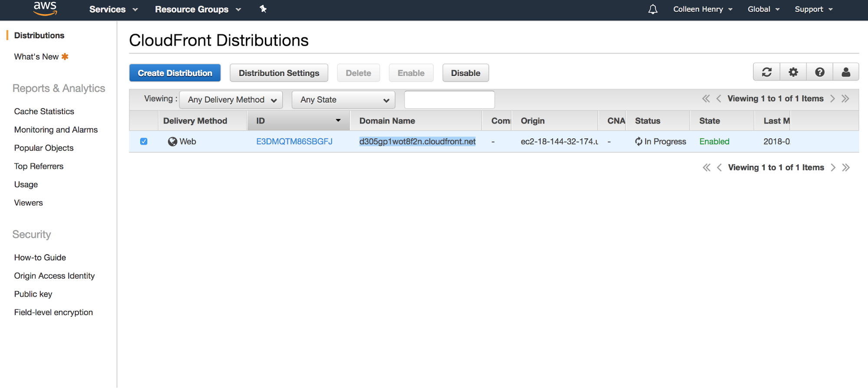Image resolution: width=868 pixels, height=388 pixels.
Task: Click the Web globe icon in row
Action: (x=172, y=141)
